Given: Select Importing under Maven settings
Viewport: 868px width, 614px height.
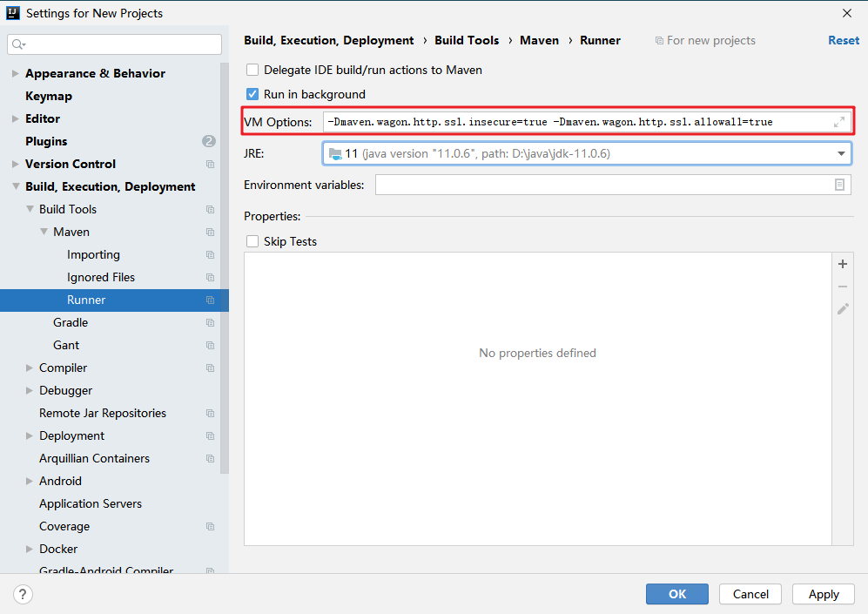Looking at the screenshot, I should [x=93, y=254].
